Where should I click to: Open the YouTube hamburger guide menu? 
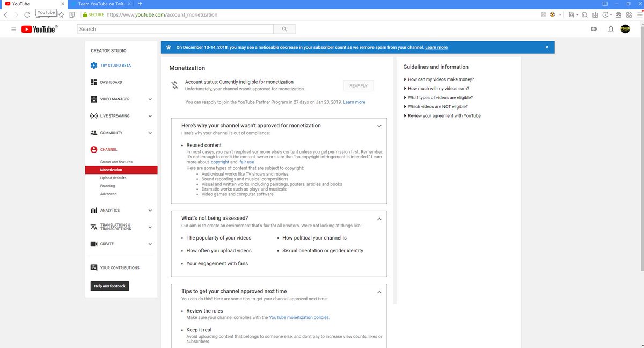click(x=13, y=29)
